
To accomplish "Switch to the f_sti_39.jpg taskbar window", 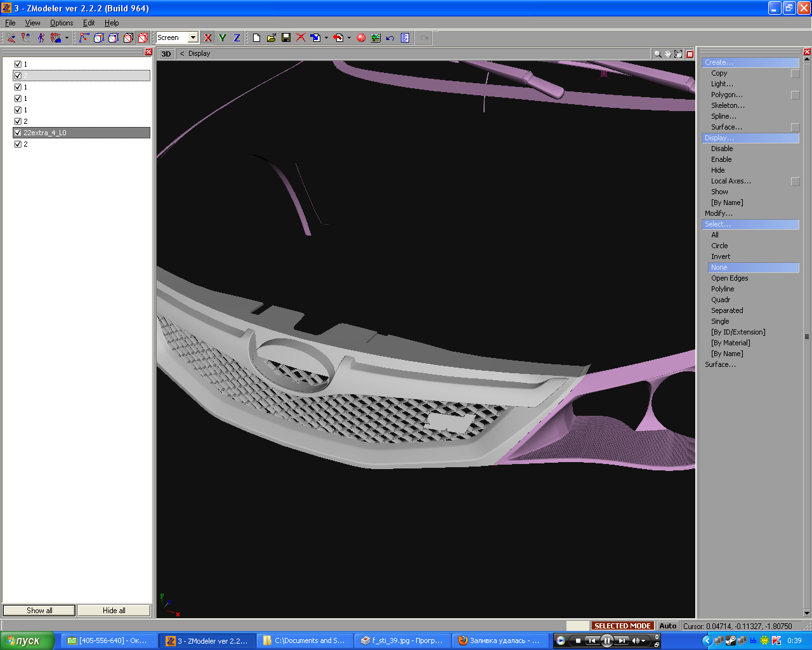I will [402, 640].
